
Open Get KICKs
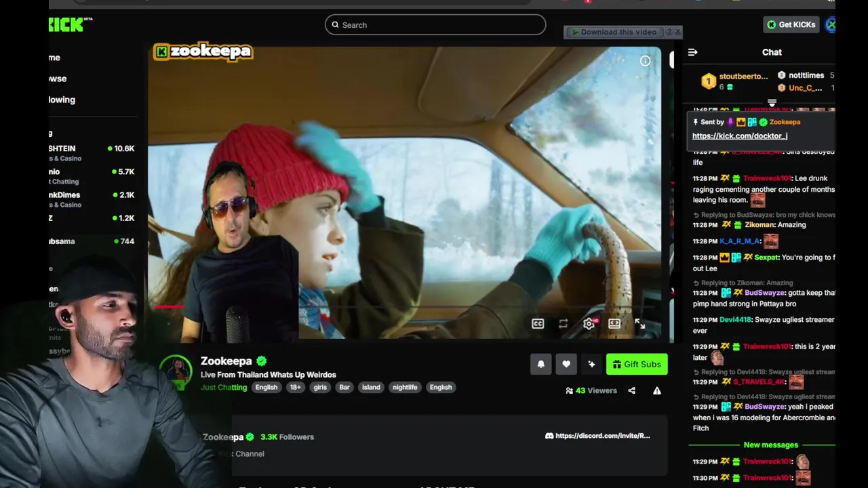791,24
